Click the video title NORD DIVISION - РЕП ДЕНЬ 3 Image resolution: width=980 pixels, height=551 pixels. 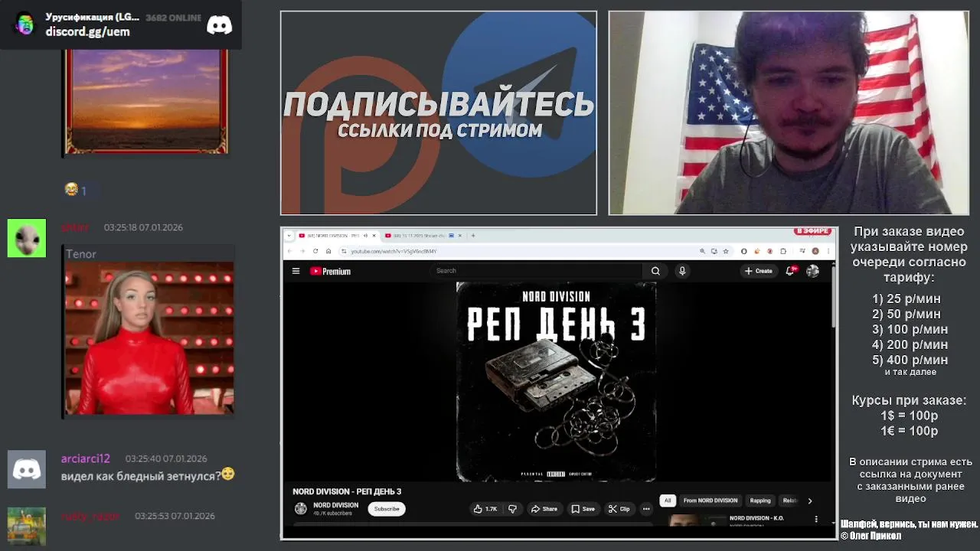[x=347, y=491]
